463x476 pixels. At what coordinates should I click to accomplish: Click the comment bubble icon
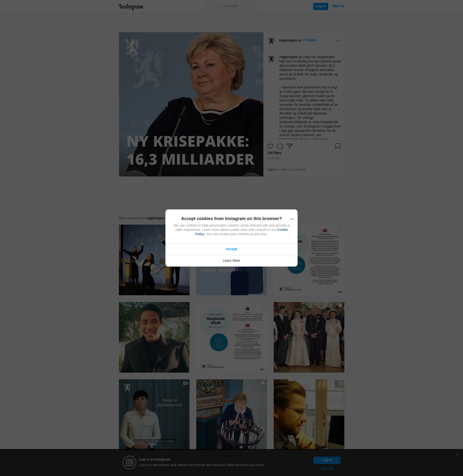[x=280, y=146]
